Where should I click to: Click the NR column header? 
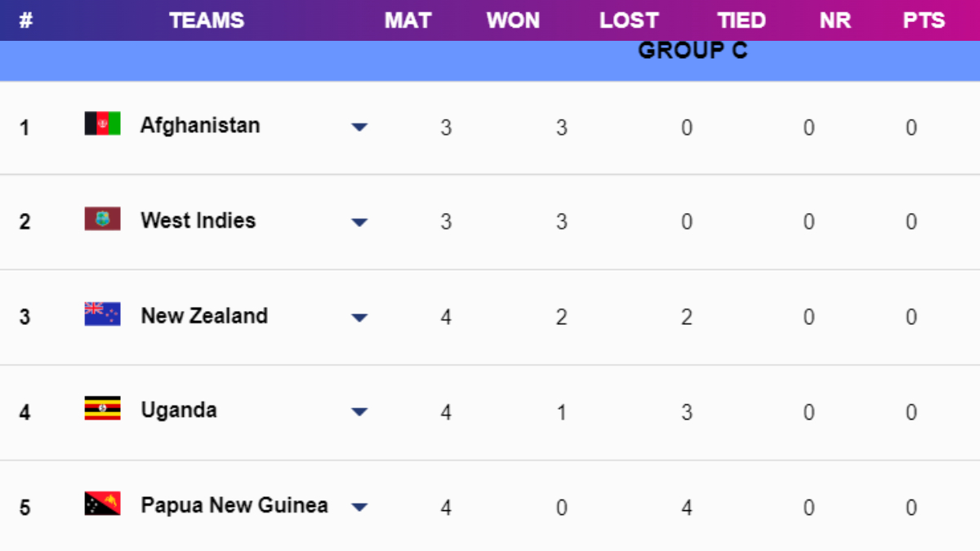tap(835, 20)
